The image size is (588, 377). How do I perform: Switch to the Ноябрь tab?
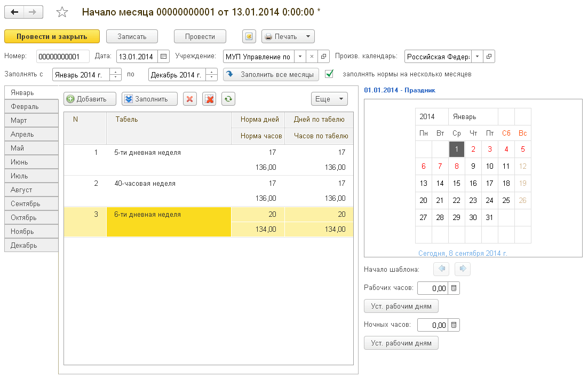pyautogui.click(x=31, y=231)
